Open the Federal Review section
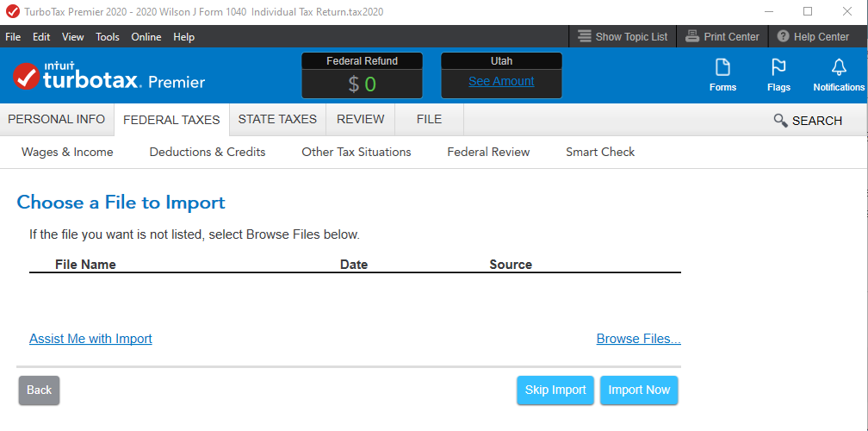The height and width of the screenshot is (431, 868). pyautogui.click(x=488, y=152)
